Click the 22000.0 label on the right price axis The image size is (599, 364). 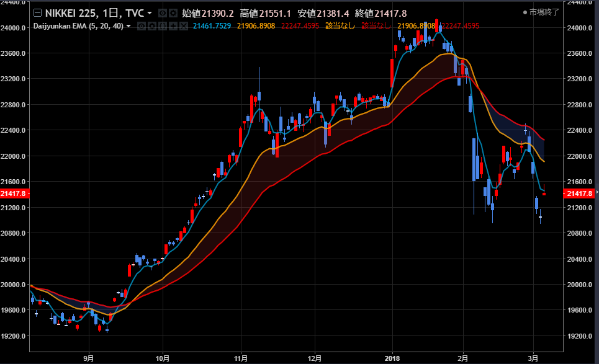pyautogui.click(x=580, y=156)
